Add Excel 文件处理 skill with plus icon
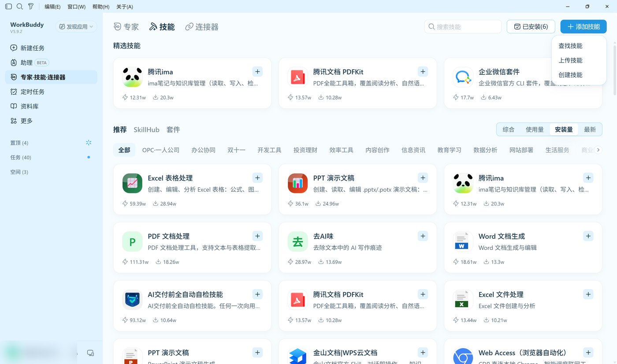Screen dimensions: 617x364 click(x=588, y=294)
